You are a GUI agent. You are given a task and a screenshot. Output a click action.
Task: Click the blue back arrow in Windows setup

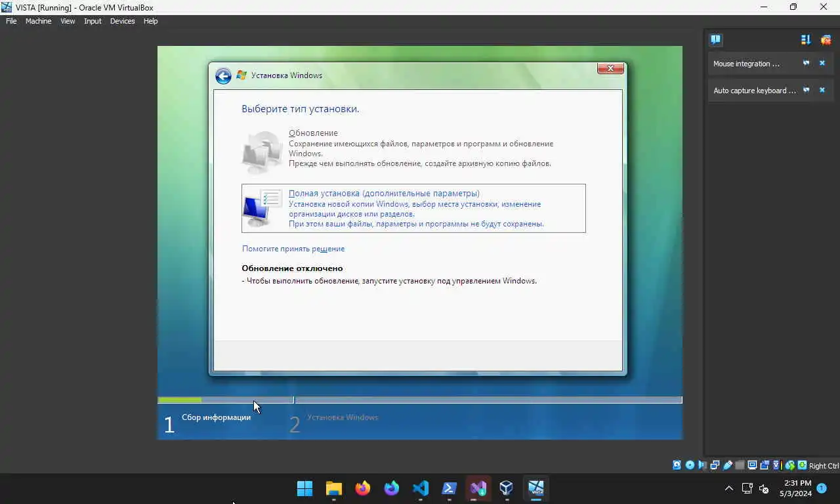coord(223,76)
